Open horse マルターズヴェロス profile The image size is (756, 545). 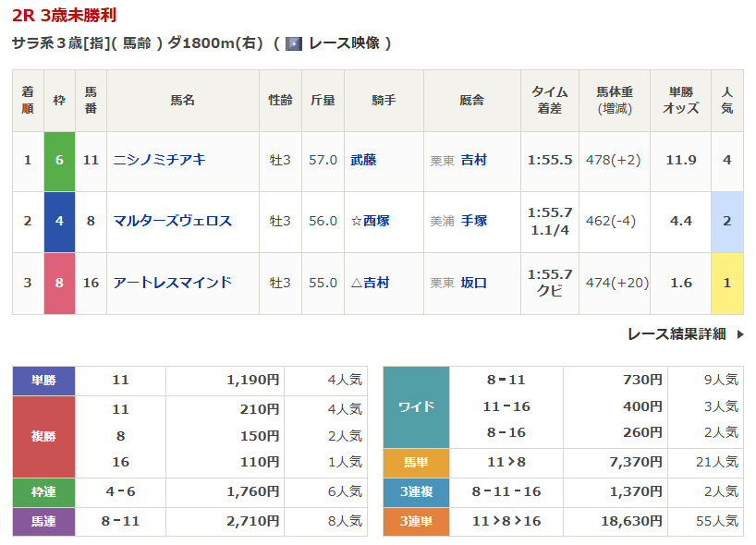pos(172,221)
